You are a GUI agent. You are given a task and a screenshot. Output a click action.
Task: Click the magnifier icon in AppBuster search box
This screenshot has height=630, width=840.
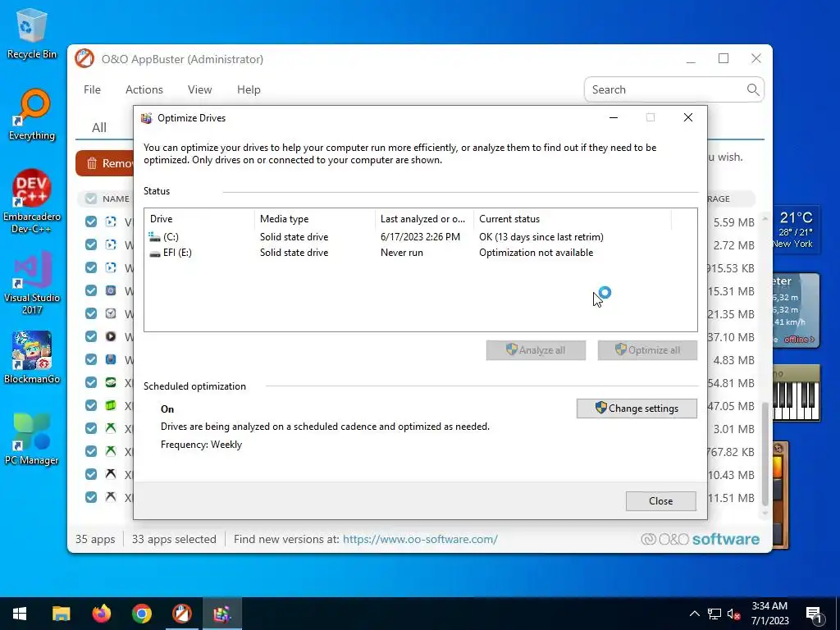(753, 89)
